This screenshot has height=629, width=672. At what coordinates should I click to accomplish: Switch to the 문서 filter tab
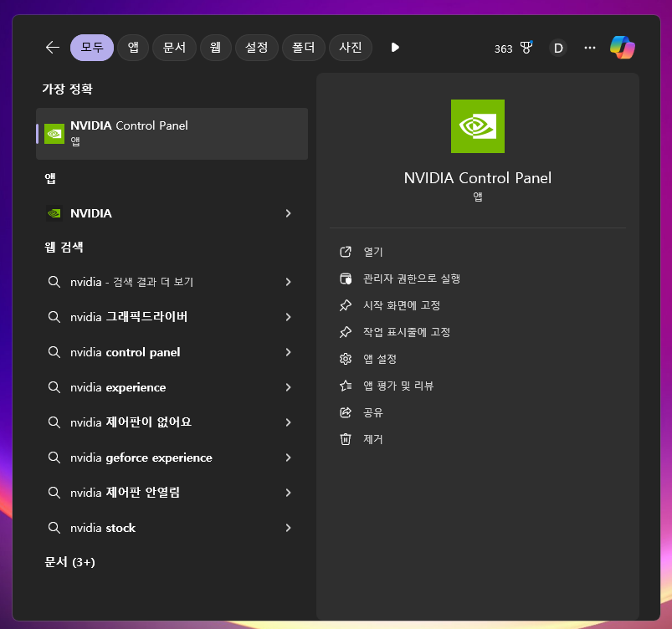pos(174,48)
